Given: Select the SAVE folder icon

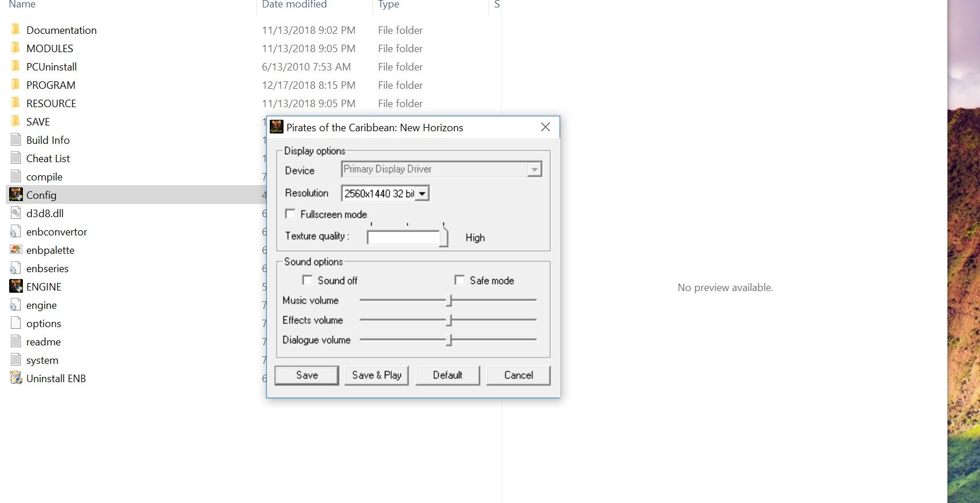Looking at the screenshot, I should (15, 121).
